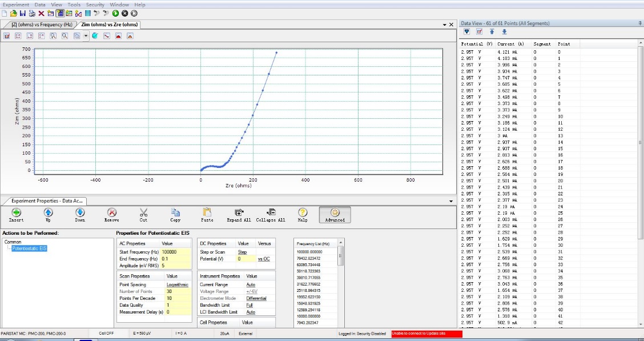The image size is (644, 341).
Task: Click the red X delete icon
Action: 41,13
